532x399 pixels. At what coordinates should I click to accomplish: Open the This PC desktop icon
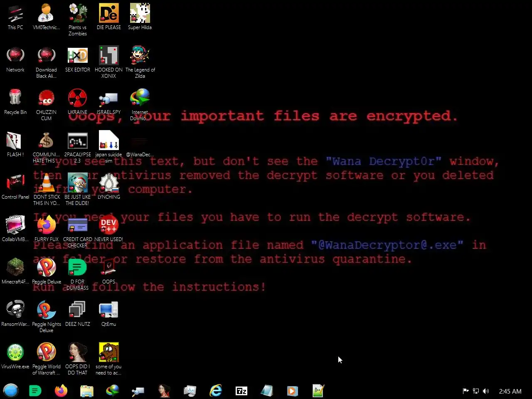coord(15,17)
